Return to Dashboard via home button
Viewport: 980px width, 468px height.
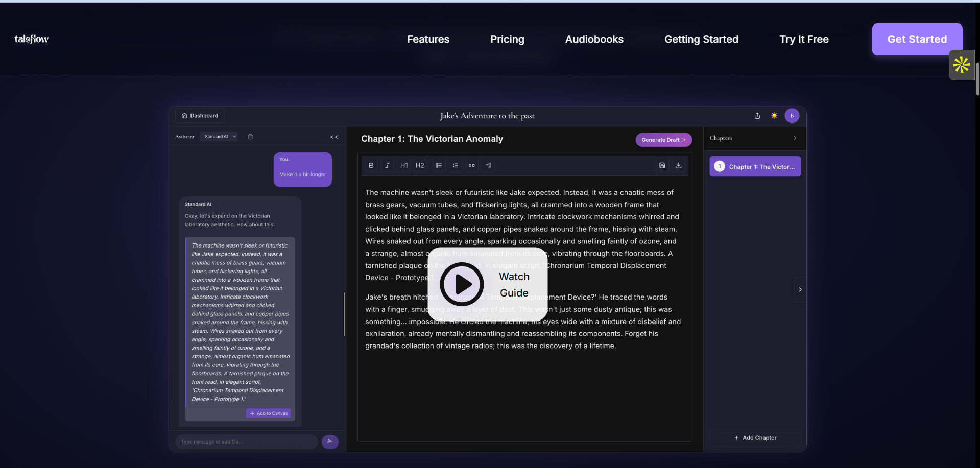(200, 116)
